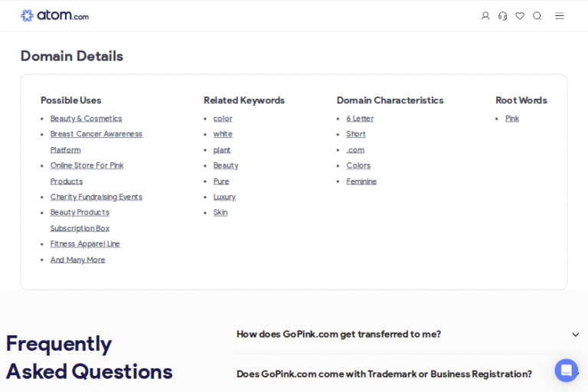Click the Luxury keyword link
Screen dimensions: 588x392
(224, 197)
